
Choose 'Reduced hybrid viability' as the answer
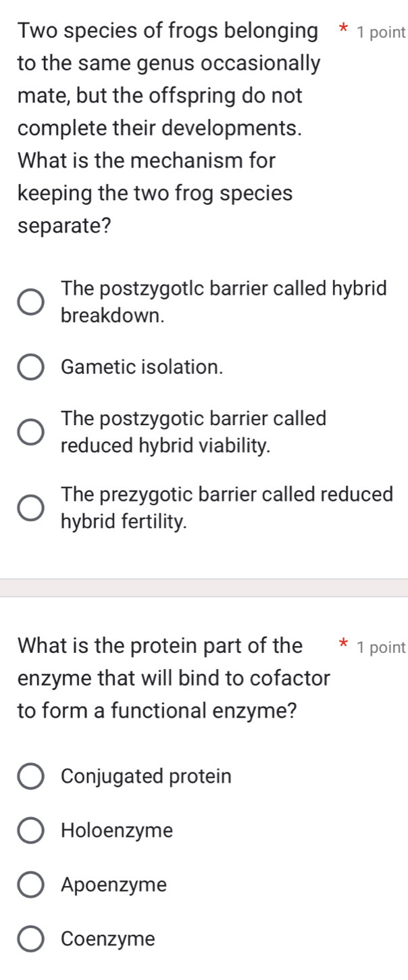[x=29, y=431]
